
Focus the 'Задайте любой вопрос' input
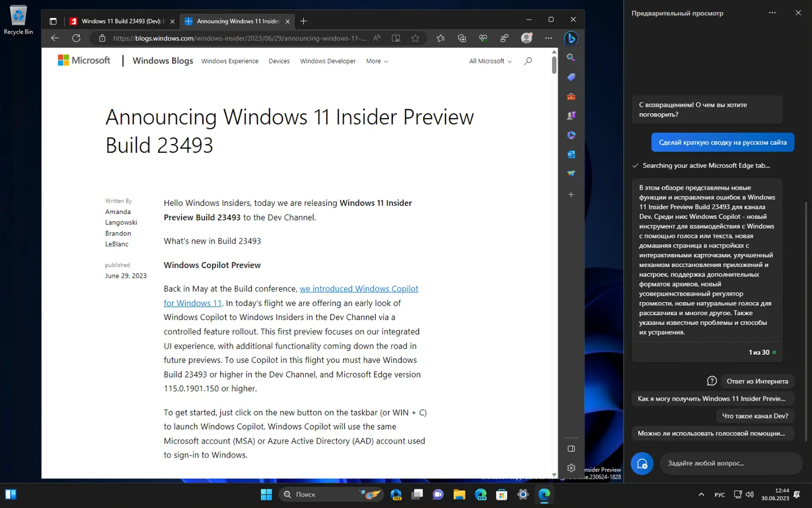click(x=731, y=464)
